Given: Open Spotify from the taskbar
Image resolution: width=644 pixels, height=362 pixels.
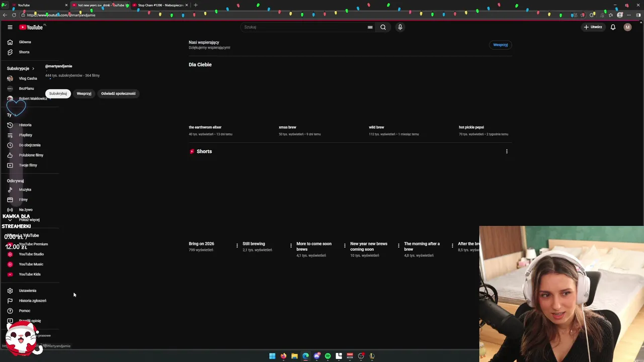Looking at the screenshot, I should tap(328, 356).
